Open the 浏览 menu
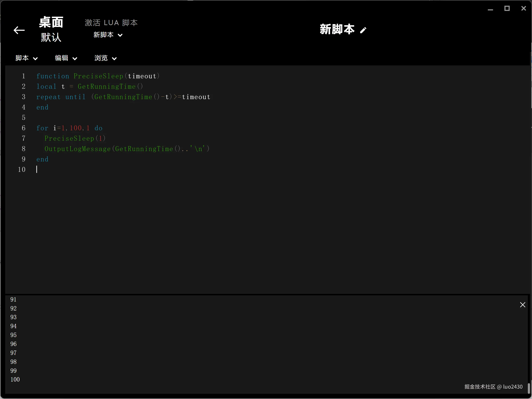Image resolution: width=532 pixels, height=399 pixels. coord(101,58)
